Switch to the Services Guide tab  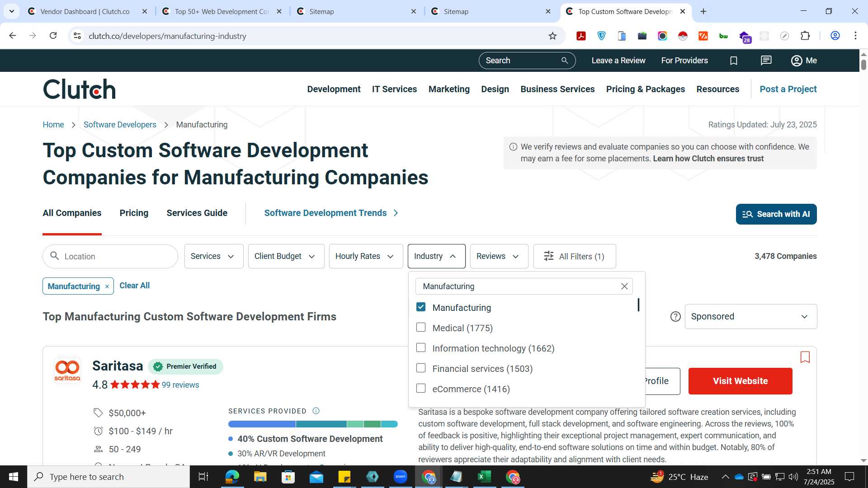197,213
